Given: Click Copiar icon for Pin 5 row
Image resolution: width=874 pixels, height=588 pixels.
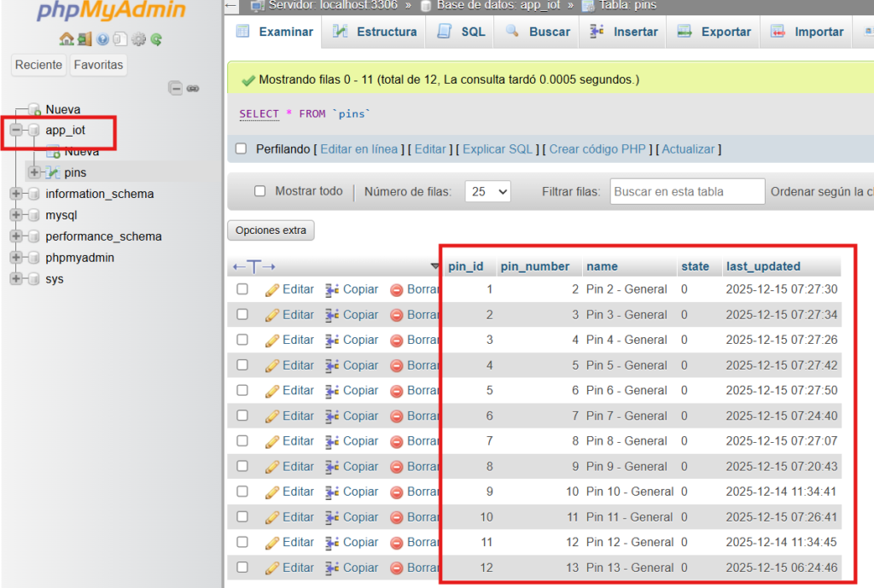Looking at the screenshot, I should 333,365.
